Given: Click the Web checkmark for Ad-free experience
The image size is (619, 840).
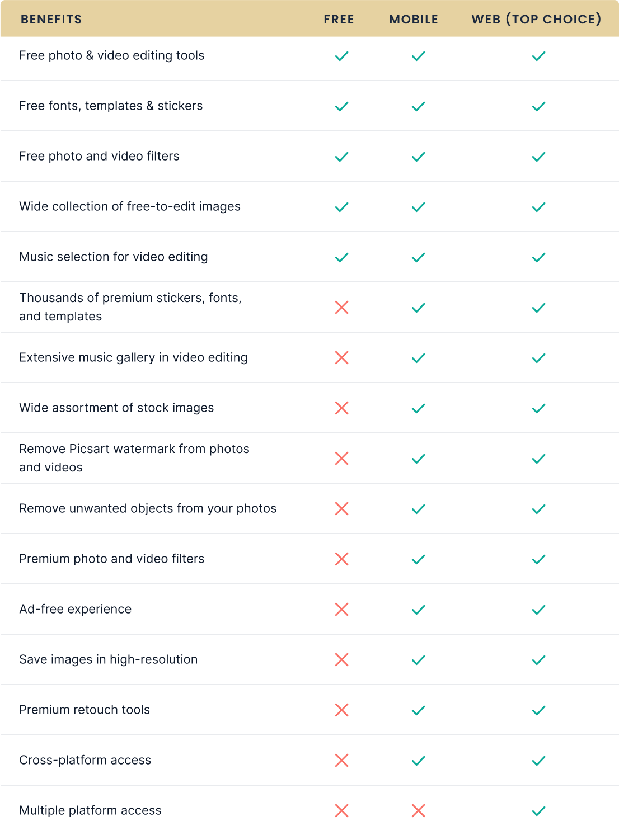Looking at the screenshot, I should click(538, 610).
